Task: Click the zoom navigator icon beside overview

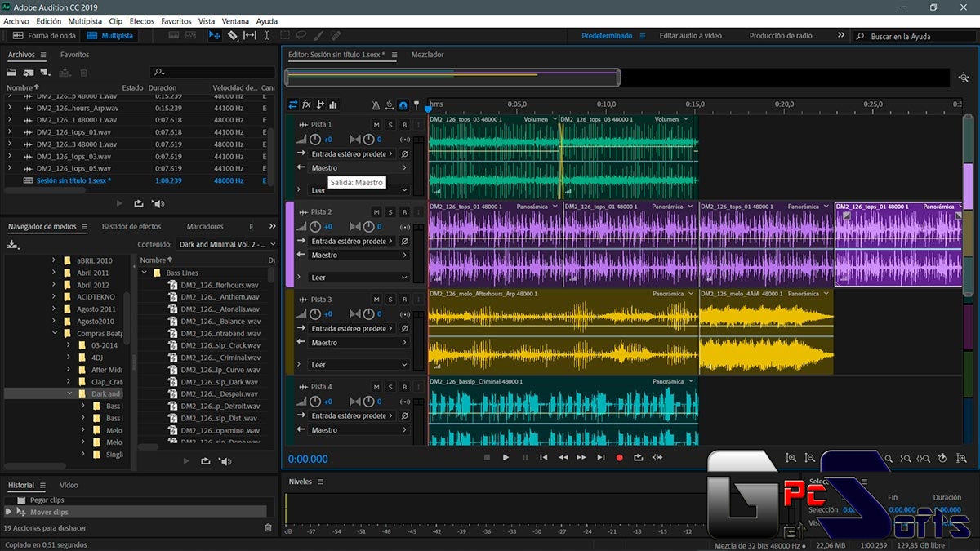Action: (964, 78)
